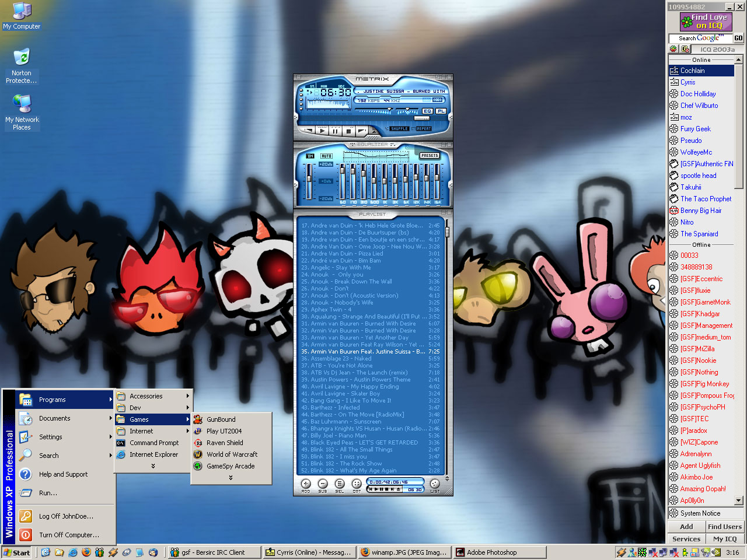
Task: Expand the Programs submenu arrow
Action: 110,400
